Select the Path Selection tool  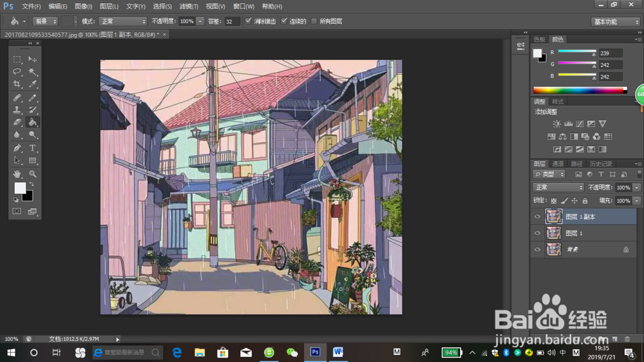click(17, 160)
